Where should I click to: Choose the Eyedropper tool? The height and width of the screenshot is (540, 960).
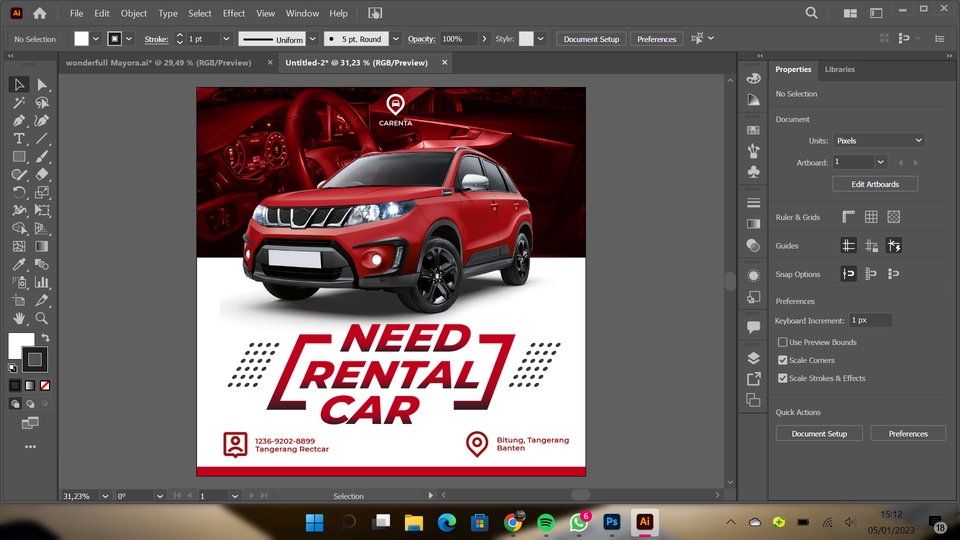click(x=19, y=265)
